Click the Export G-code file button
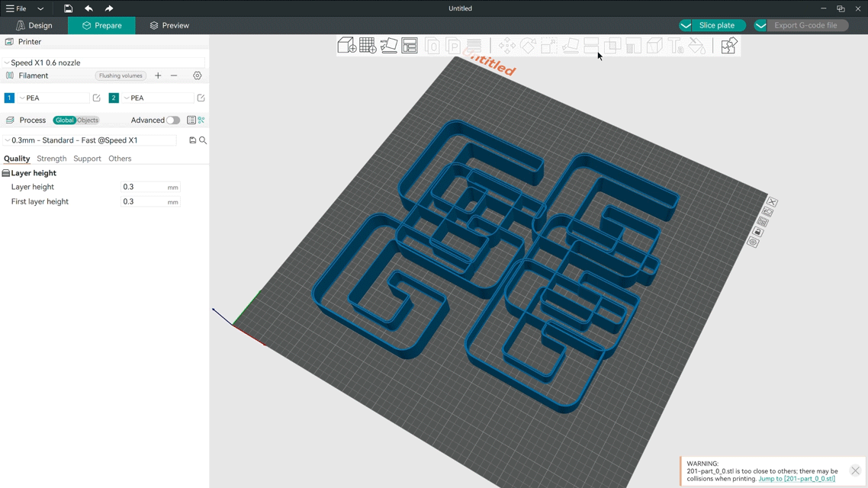 click(x=808, y=25)
